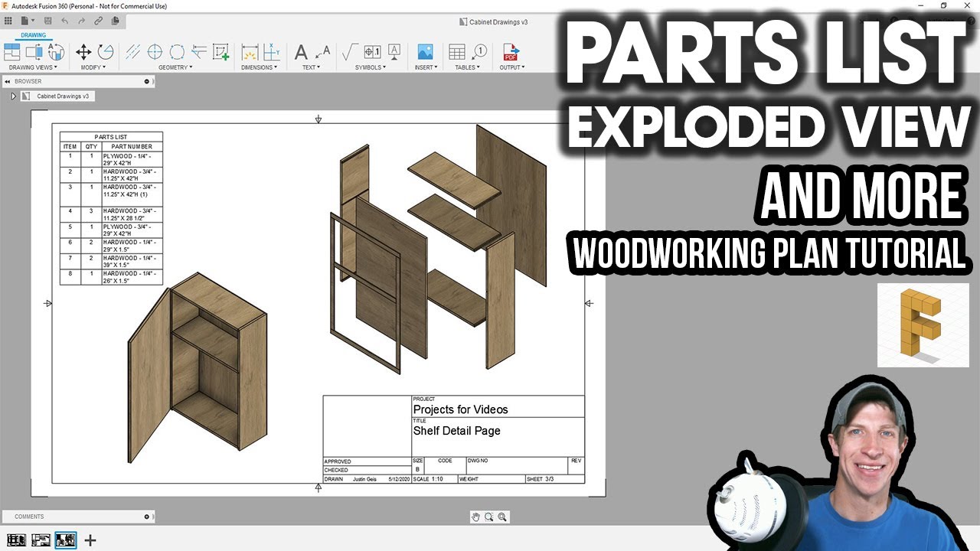This screenshot has width=980, height=551.
Task: Click the Save disk icon
Action: pos(48,21)
